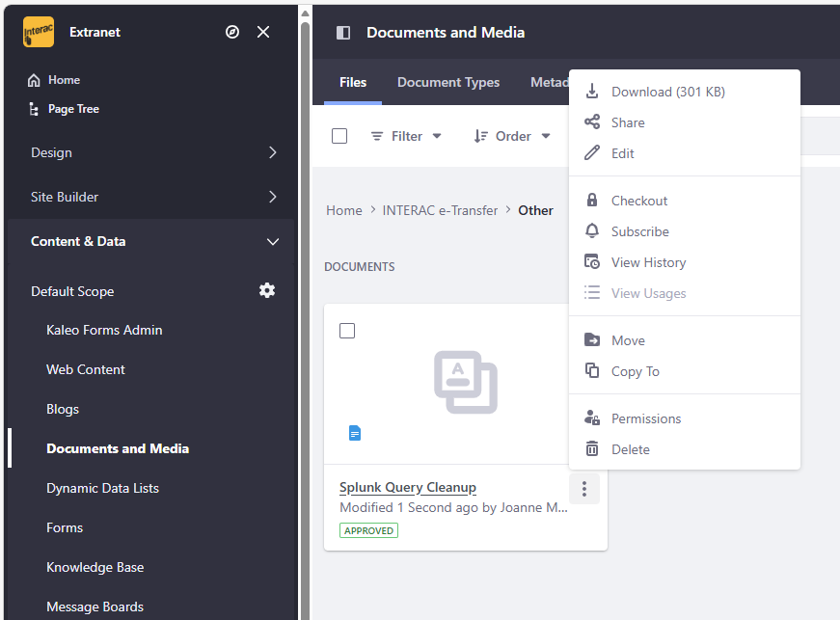This screenshot has height=620, width=840.
Task: Switch to the Metadata Sets tab
Action: (x=550, y=82)
